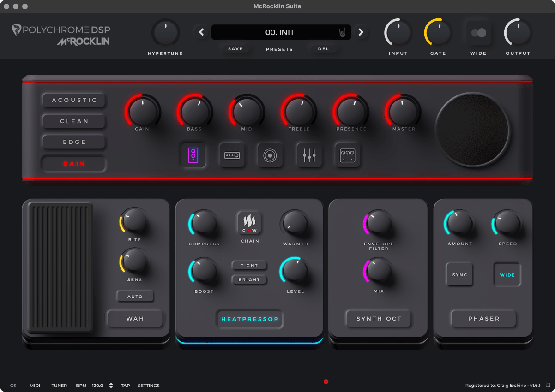Click the GATE knob
This screenshot has height=392, width=555.
pyautogui.click(x=438, y=33)
